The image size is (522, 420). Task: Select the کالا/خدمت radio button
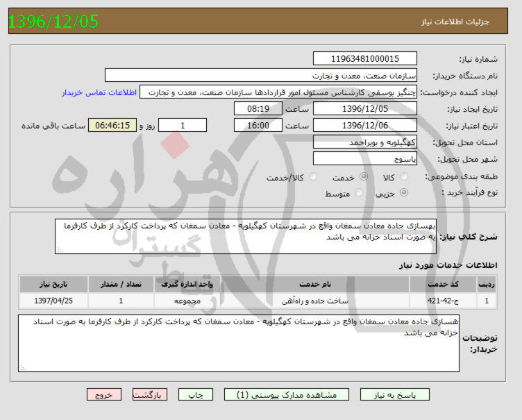tap(312, 176)
